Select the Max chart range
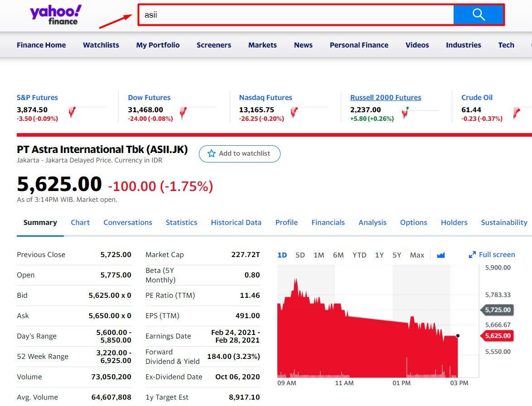 417,255
